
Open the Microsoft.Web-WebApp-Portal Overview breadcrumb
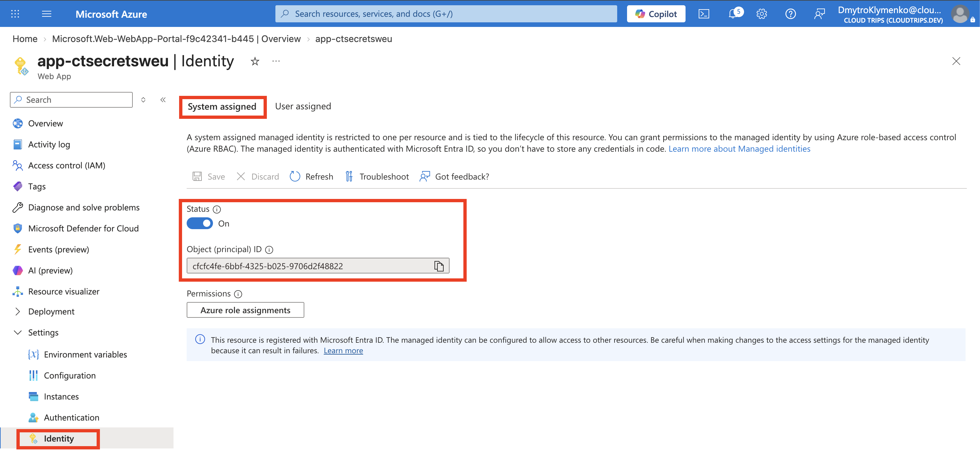pos(176,39)
